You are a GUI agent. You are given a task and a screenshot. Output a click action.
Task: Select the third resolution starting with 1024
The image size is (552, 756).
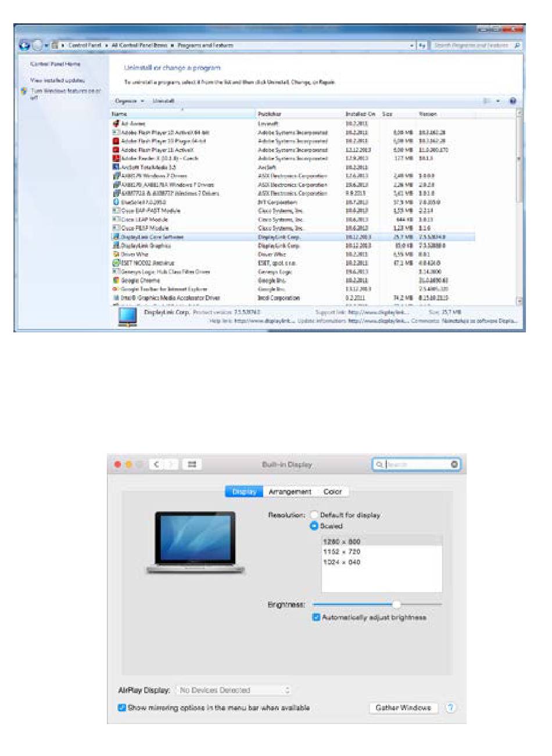tap(382, 562)
